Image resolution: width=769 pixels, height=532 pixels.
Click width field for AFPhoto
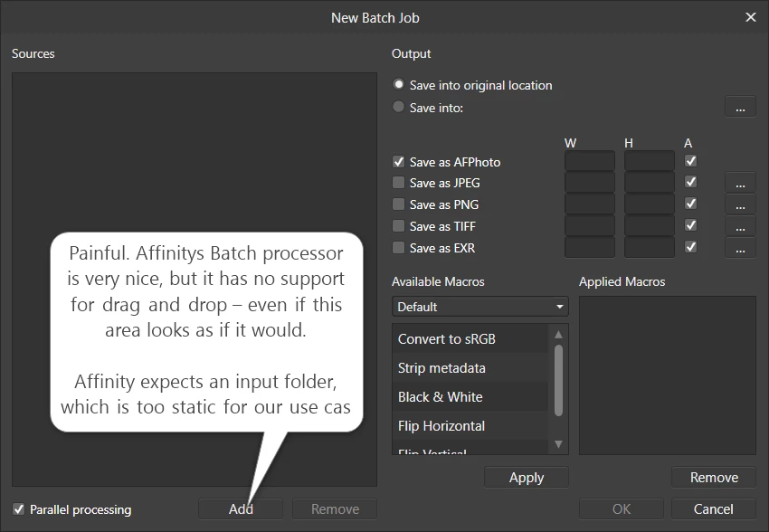coord(590,161)
